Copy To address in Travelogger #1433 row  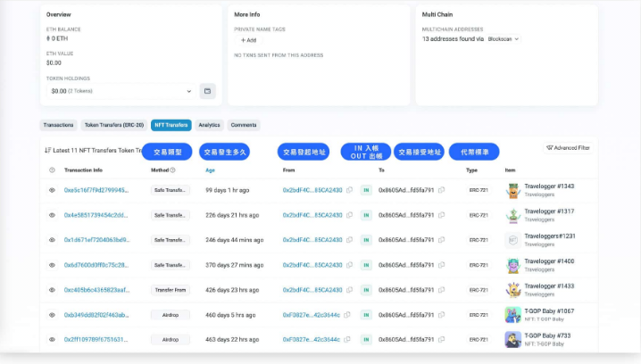(x=442, y=290)
